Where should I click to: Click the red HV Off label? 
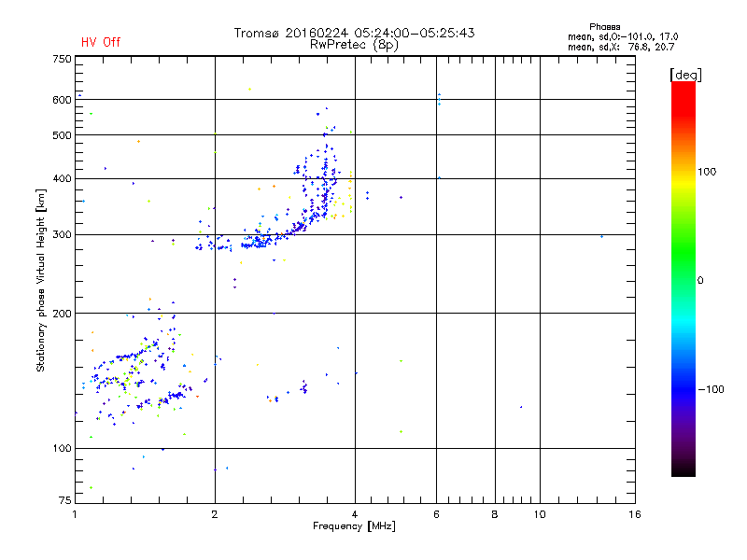101,42
